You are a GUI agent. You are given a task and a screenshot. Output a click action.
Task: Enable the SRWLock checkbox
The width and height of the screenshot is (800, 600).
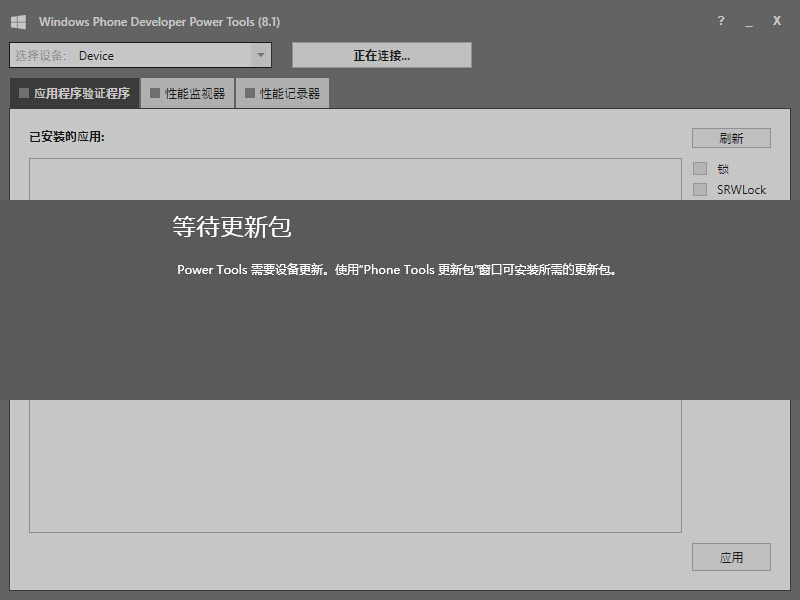(700, 190)
